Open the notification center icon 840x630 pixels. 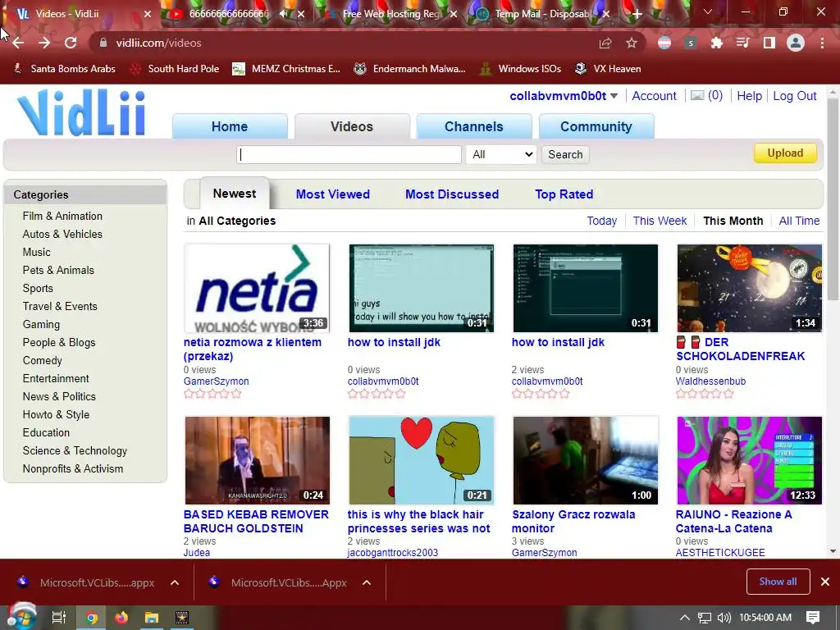(x=813, y=618)
